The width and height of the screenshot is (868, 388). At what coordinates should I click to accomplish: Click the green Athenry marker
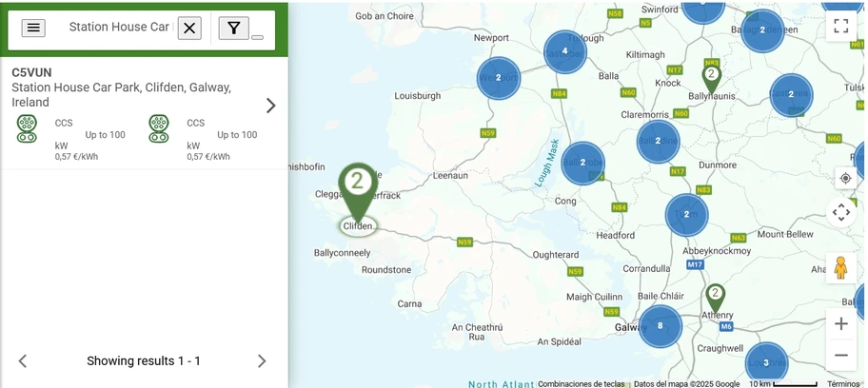(715, 297)
